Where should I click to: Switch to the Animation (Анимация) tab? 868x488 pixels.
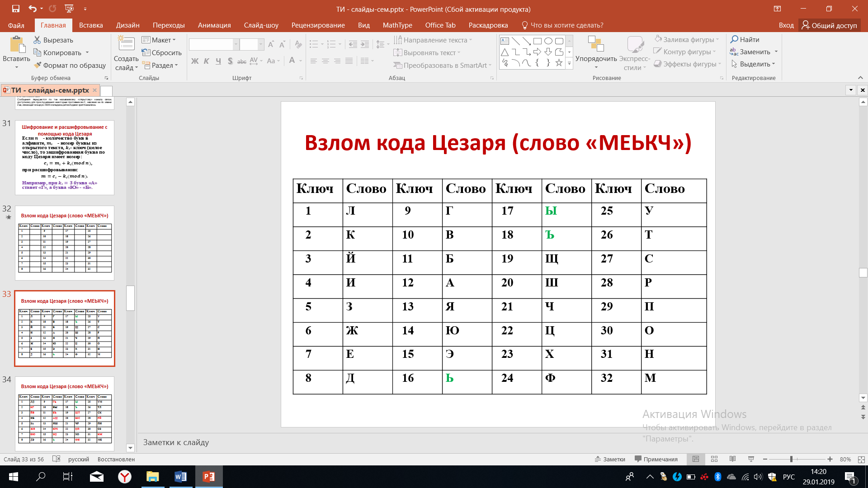(214, 25)
